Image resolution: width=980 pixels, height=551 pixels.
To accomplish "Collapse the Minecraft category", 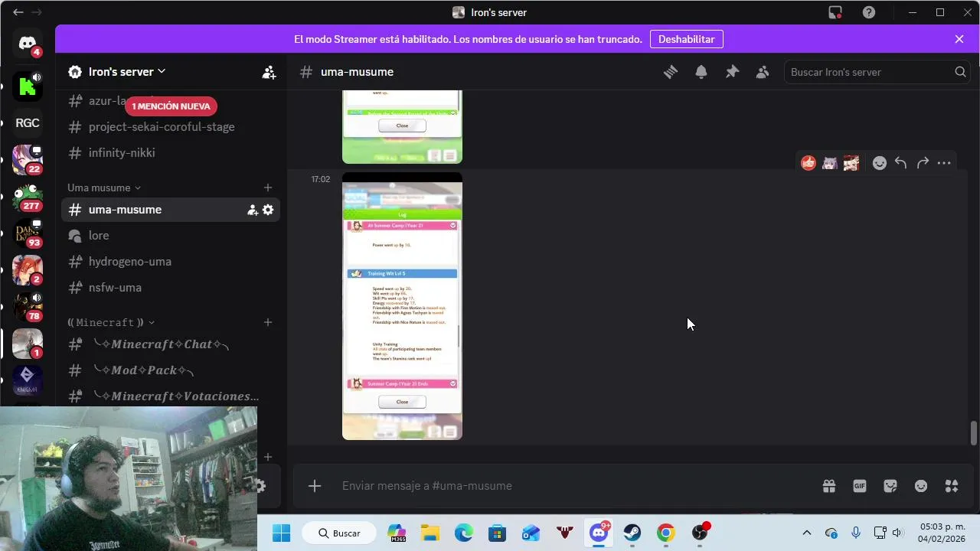I will click(x=111, y=322).
